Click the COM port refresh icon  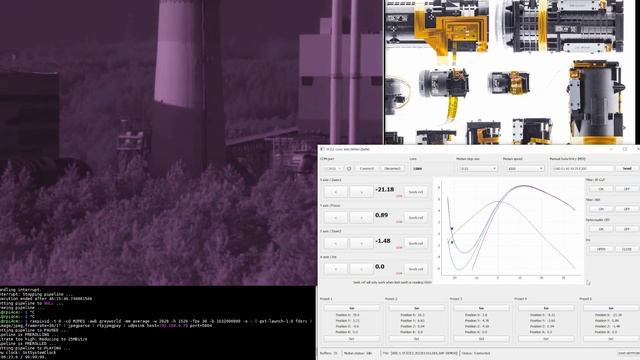[x=349, y=168]
